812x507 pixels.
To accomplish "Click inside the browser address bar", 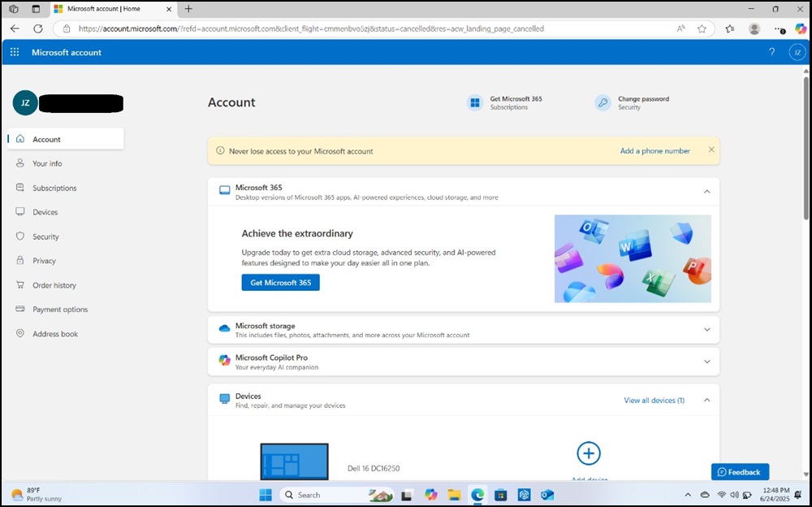I will pos(325,28).
